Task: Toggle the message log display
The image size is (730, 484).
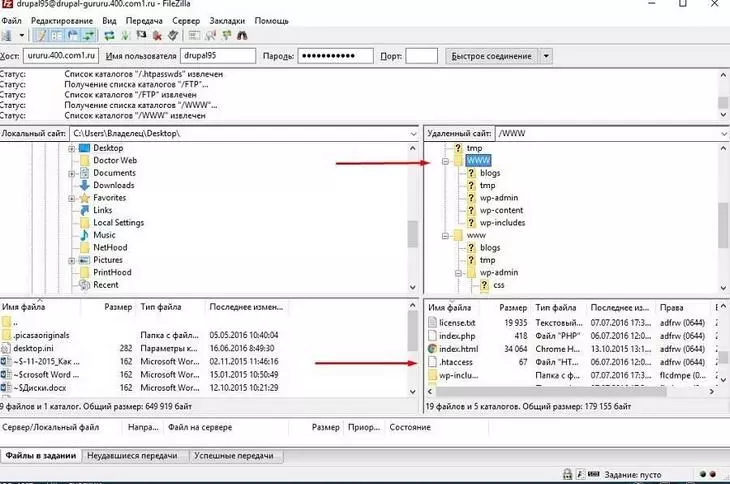Action: [x=39, y=36]
